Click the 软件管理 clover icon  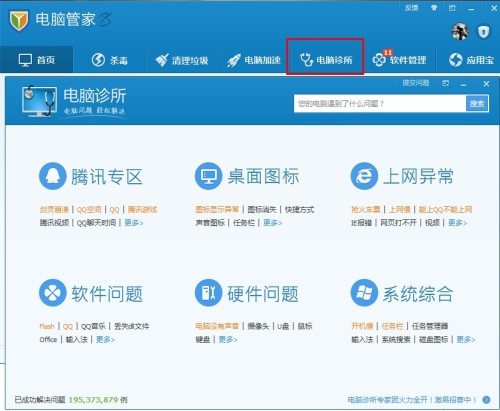(x=379, y=60)
